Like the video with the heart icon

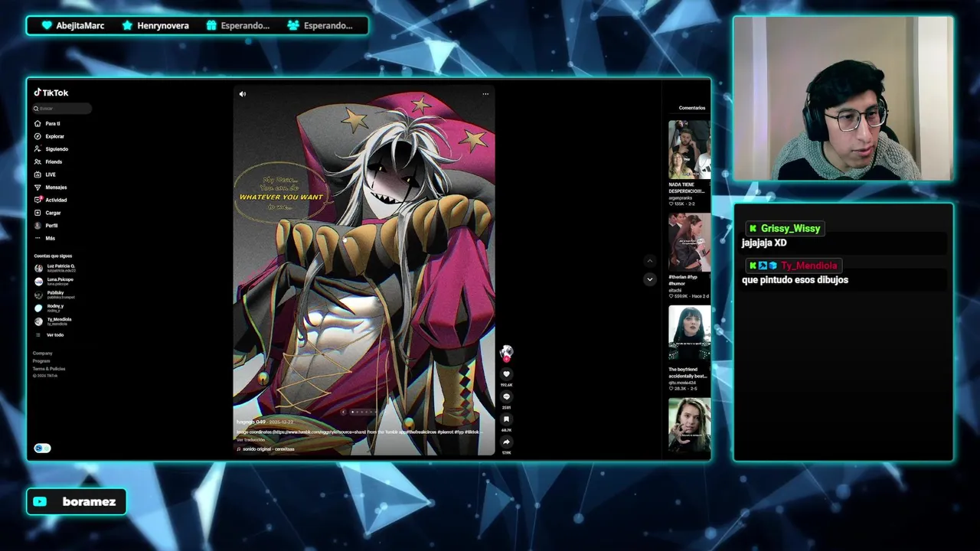[x=506, y=374]
